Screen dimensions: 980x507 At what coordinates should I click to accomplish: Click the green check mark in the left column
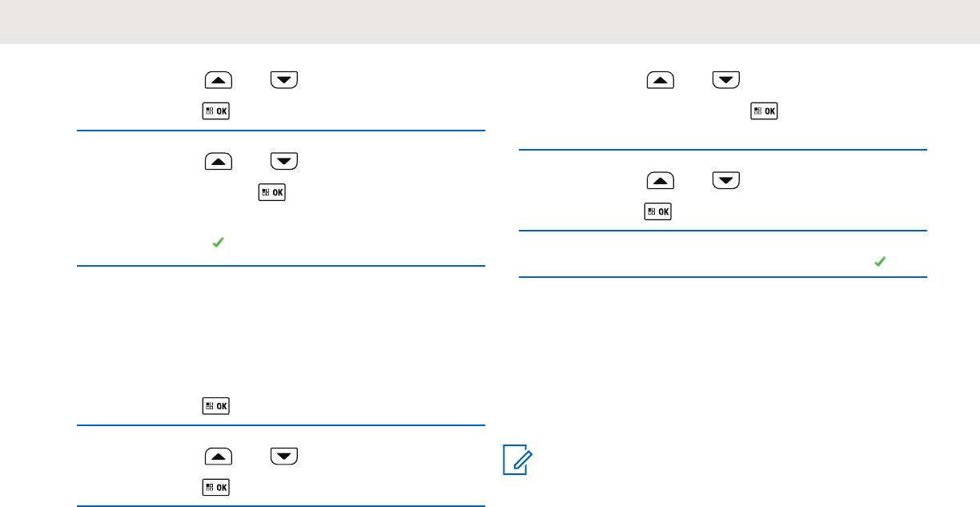(217, 240)
